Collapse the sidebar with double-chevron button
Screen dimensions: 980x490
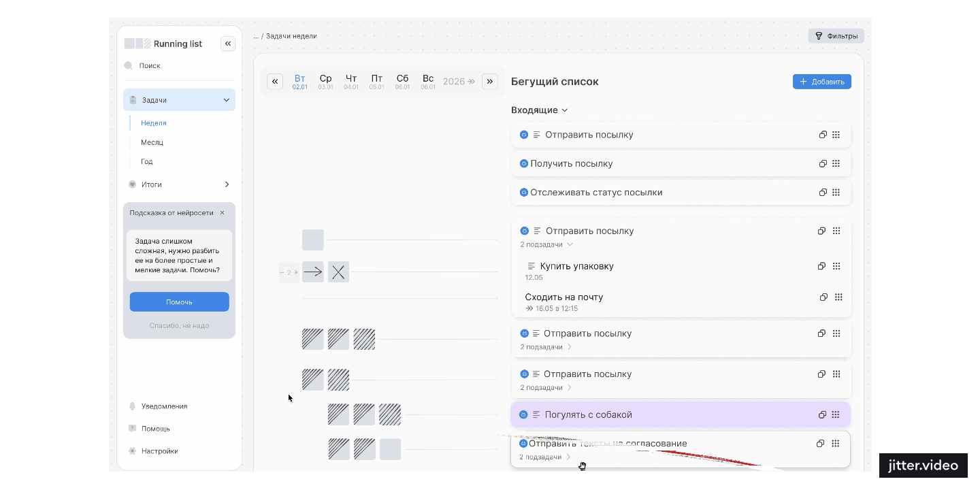pyautogui.click(x=228, y=44)
